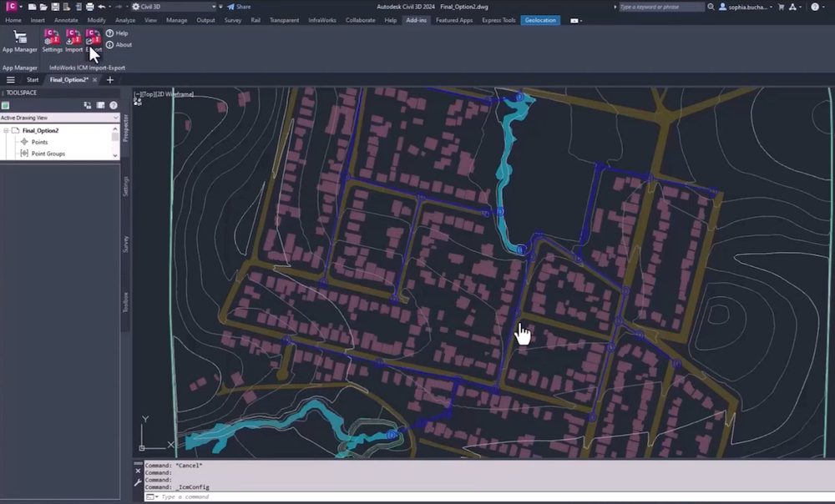Click the Autodesk App Store cart icon

pos(782,7)
